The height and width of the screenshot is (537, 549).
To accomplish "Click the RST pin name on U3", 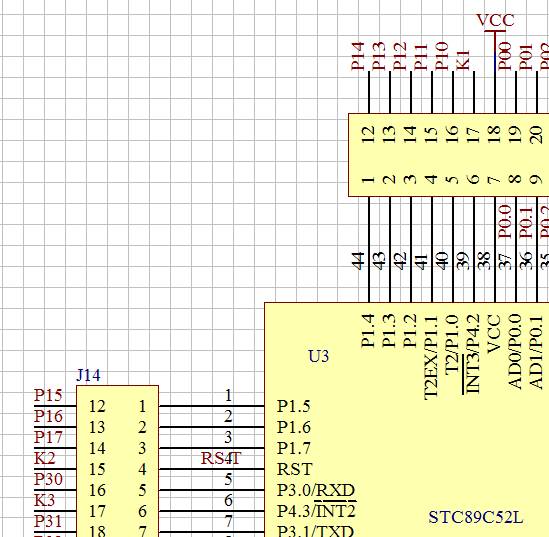I will coord(294,469).
